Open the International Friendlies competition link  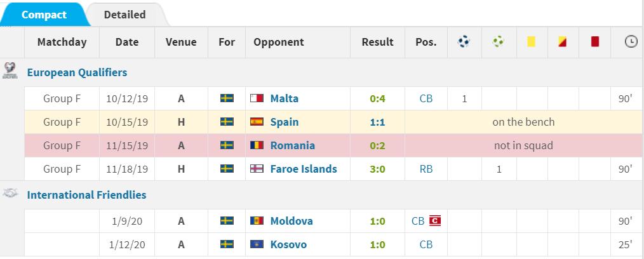tap(86, 195)
